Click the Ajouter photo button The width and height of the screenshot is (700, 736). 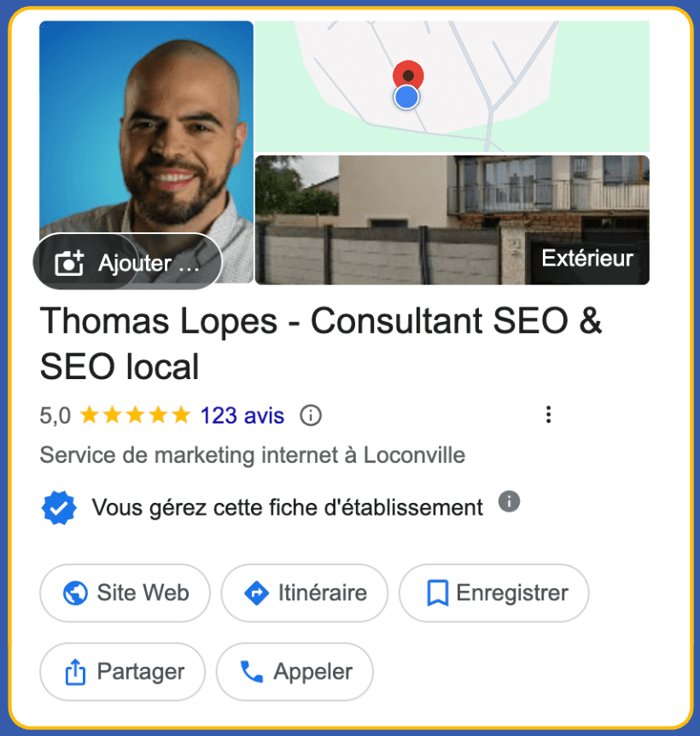point(127,261)
